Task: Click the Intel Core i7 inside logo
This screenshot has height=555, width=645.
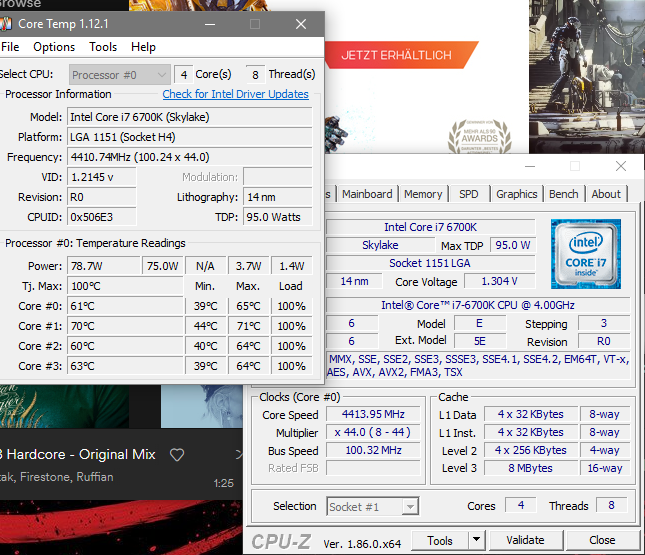Action: tap(586, 254)
